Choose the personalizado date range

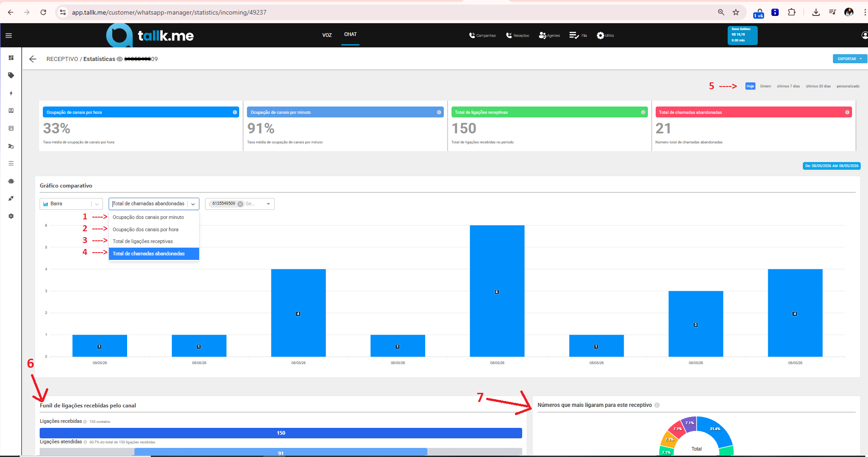point(848,86)
